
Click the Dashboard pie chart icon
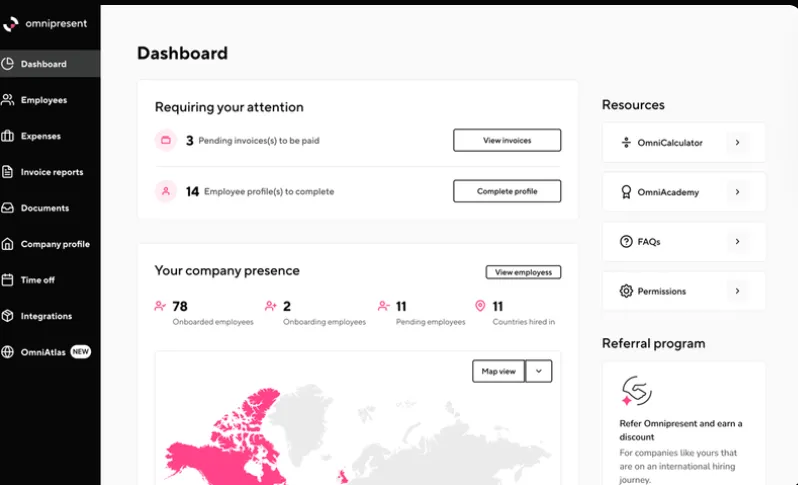[7, 64]
